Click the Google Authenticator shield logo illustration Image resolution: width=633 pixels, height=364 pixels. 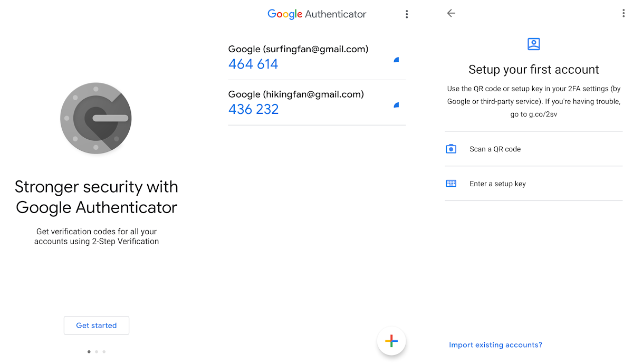pos(96,118)
